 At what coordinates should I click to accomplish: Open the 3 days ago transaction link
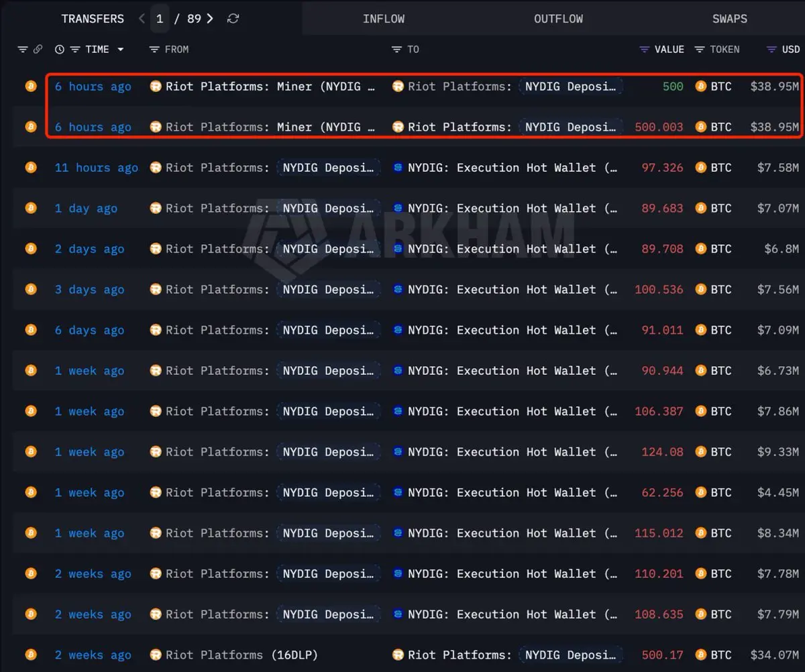click(x=89, y=290)
